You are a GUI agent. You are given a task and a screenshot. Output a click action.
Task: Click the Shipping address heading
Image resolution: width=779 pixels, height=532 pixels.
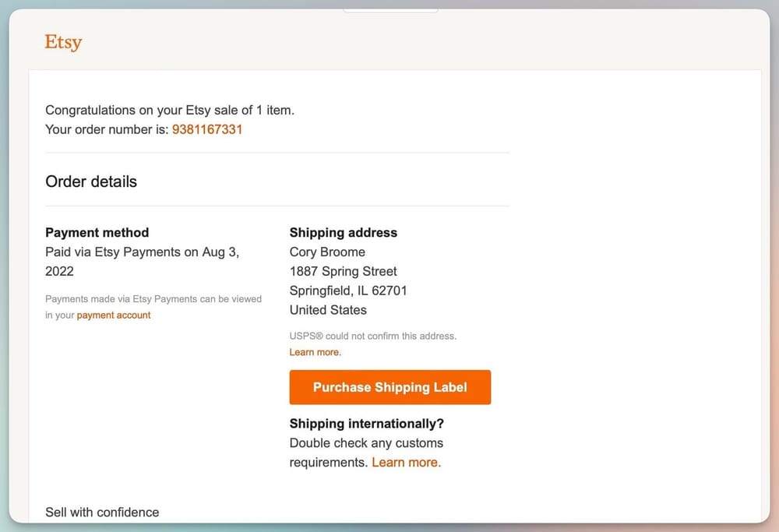[x=343, y=232]
